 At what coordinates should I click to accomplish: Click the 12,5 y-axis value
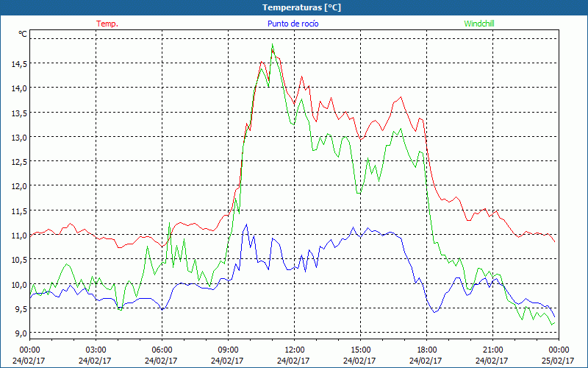(x=19, y=162)
